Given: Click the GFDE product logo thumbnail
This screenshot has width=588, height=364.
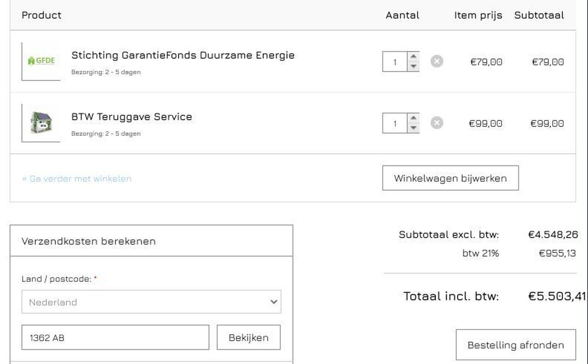Looking at the screenshot, I should [x=41, y=61].
